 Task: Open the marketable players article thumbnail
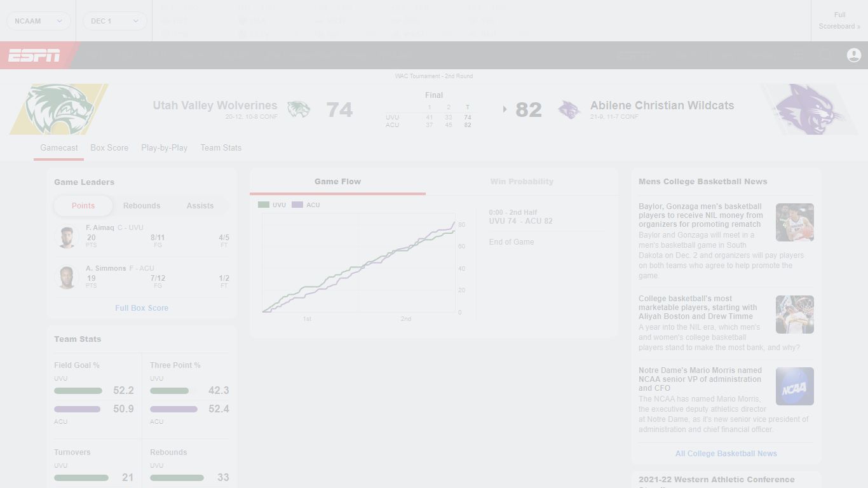coord(795,315)
